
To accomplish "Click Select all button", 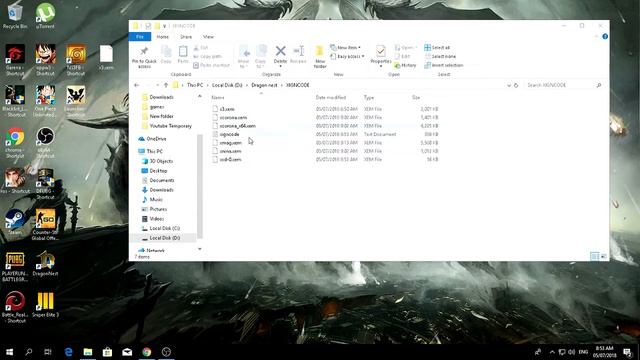I will point(437,48).
